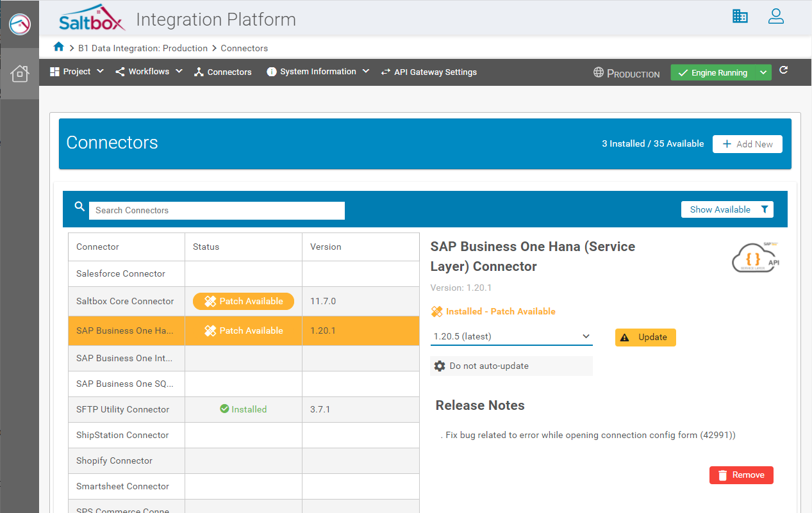Select the SAP Business One SQ... row

point(244,384)
